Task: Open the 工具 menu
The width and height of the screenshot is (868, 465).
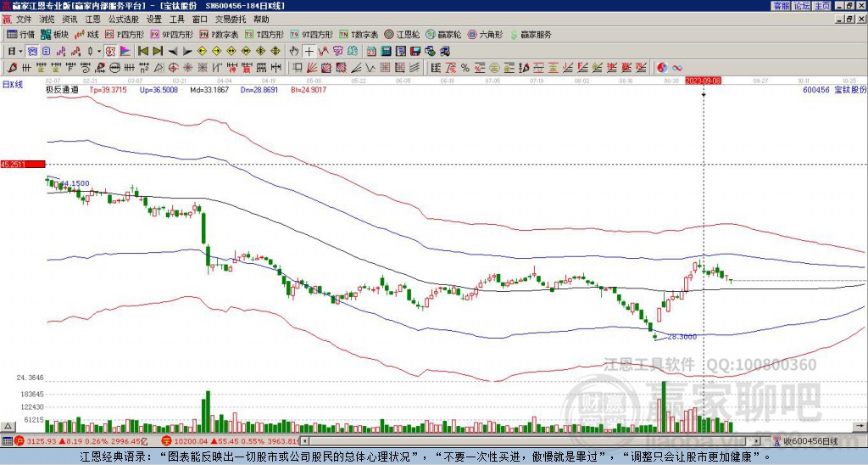Action: pos(177,20)
